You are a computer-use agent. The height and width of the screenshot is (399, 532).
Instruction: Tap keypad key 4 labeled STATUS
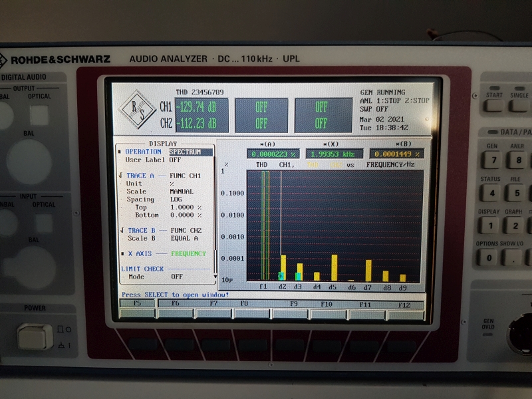[492, 193]
